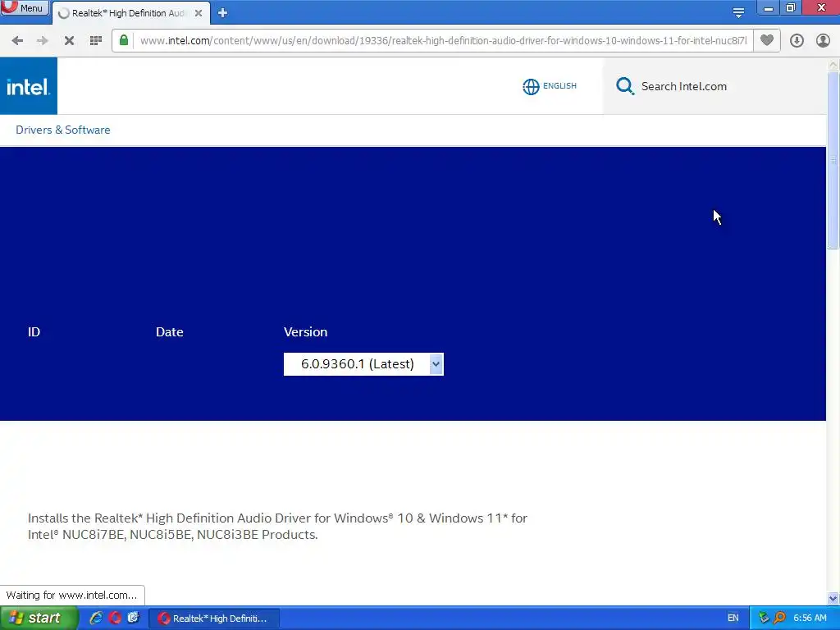This screenshot has width=840, height=630.
Task: Click the green secure padlock icon
Action: click(124, 40)
